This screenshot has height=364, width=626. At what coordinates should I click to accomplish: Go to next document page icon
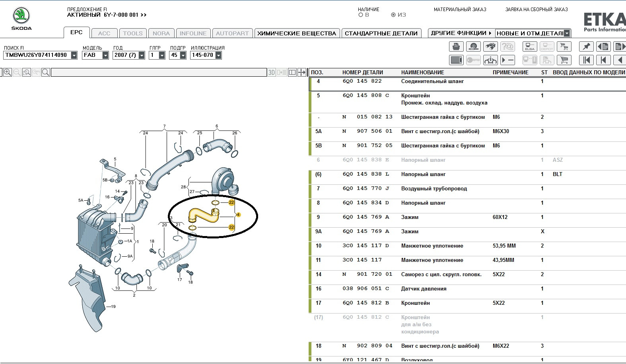tap(620, 46)
